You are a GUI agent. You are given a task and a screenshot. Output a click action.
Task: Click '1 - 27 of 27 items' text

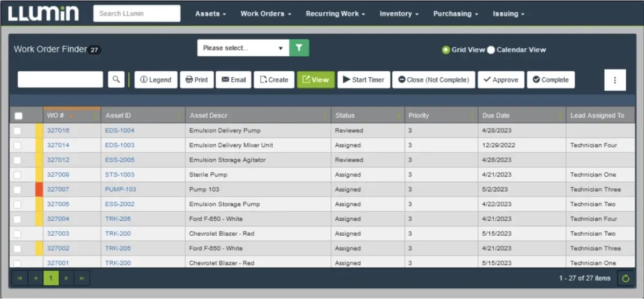coord(584,278)
